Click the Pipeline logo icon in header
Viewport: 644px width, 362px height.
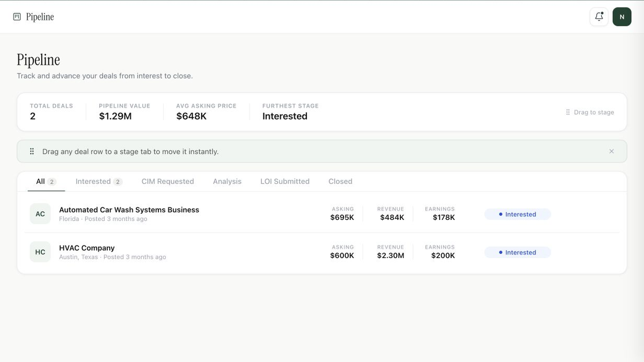pos(17,17)
